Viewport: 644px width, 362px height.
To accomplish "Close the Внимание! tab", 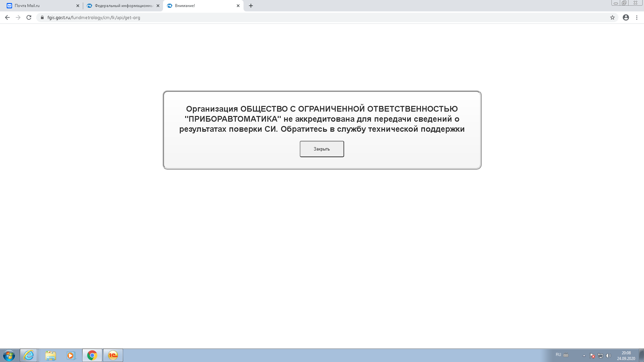I will click(238, 6).
